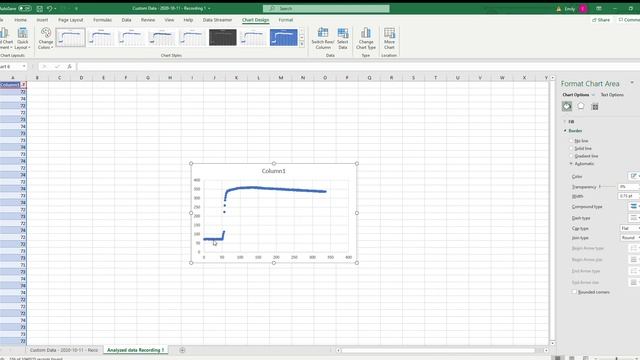Screen dimensions: 640x360
Task: Click the Search box in title bar
Action: click(x=326, y=8)
